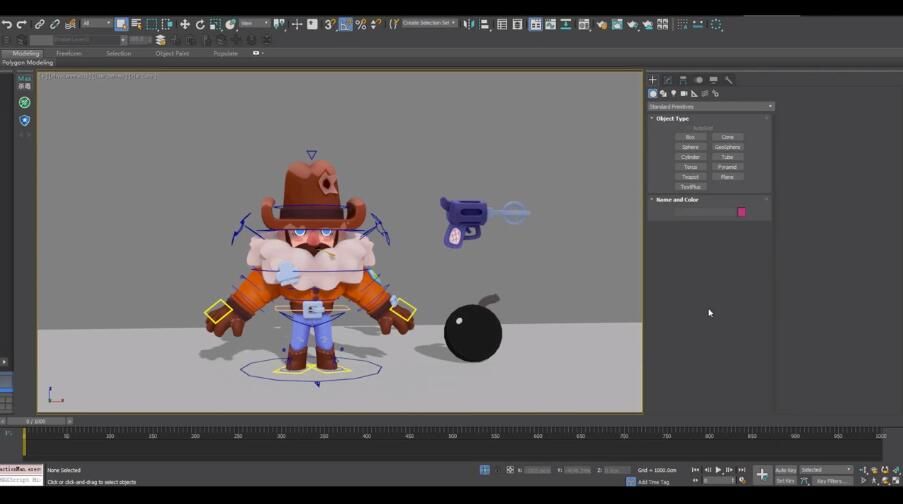Screen dimensions: 903x504
Task: Open the Display command panel tab
Action: click(x=714, y=80)
